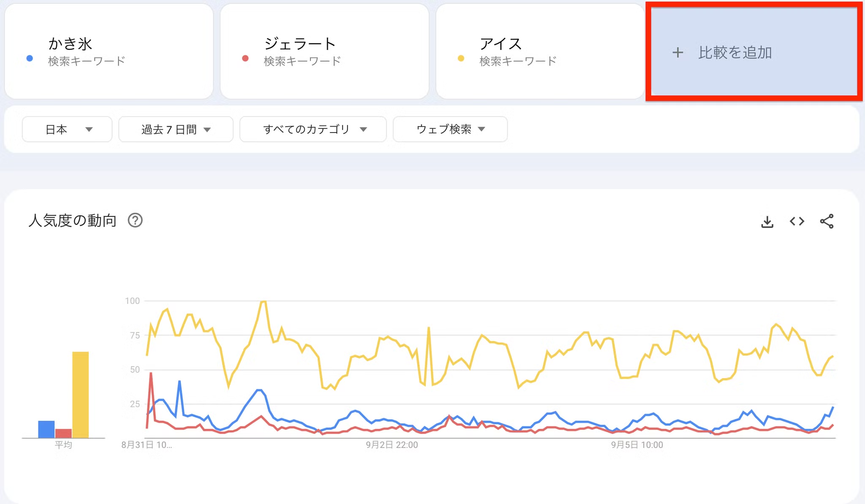Open the 日本 region dropdown
The width and height of the screenshot is (865, 504).
click(67, 129)
